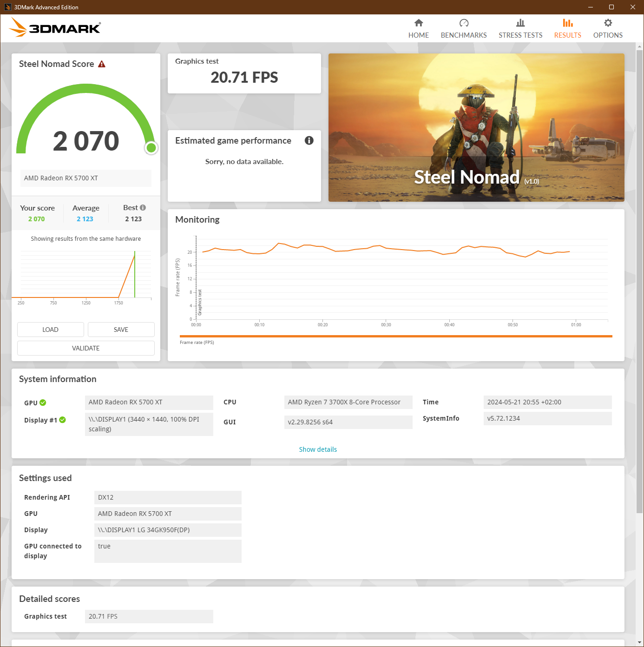
Task: Click the 3DMark app icon in title bar
Action: point(7,7)
